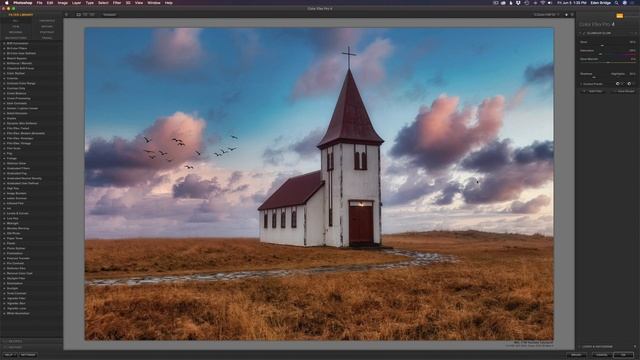Expand the Control Points section
640x360 pixels.
(x=581, y=84)
